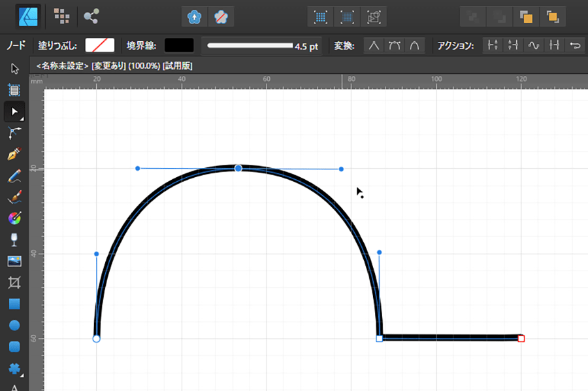This screenshot has height=391, width=588.
Task: Open the 塗りつぶし fill swatch popup
Action: point(100,45)
